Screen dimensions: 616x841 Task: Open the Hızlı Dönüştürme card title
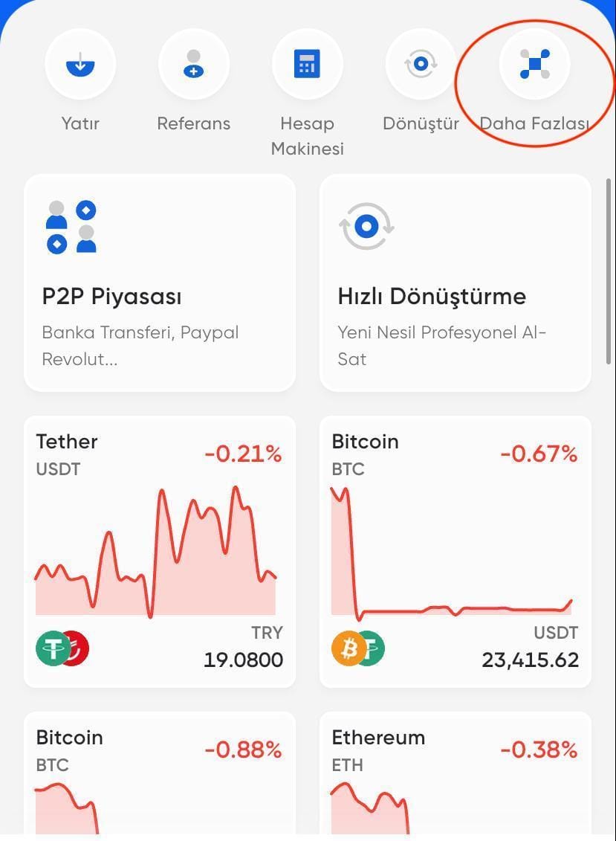tap(432, 297)
